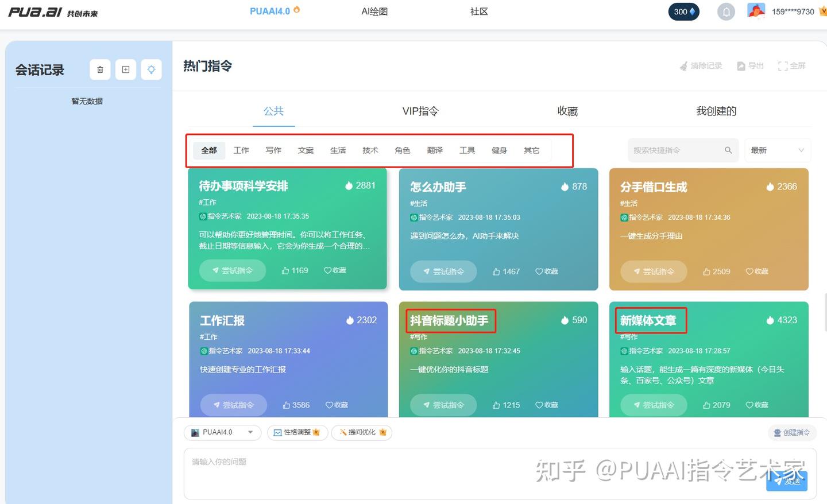Click 尝试指令 on the 怎么办助手 card

pyautogui.click(x=443, y=271)
